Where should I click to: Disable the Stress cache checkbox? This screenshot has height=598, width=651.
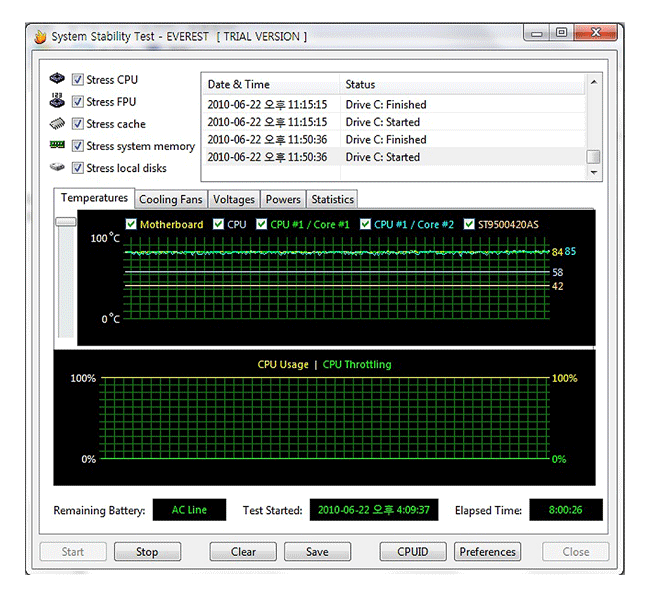78,124
